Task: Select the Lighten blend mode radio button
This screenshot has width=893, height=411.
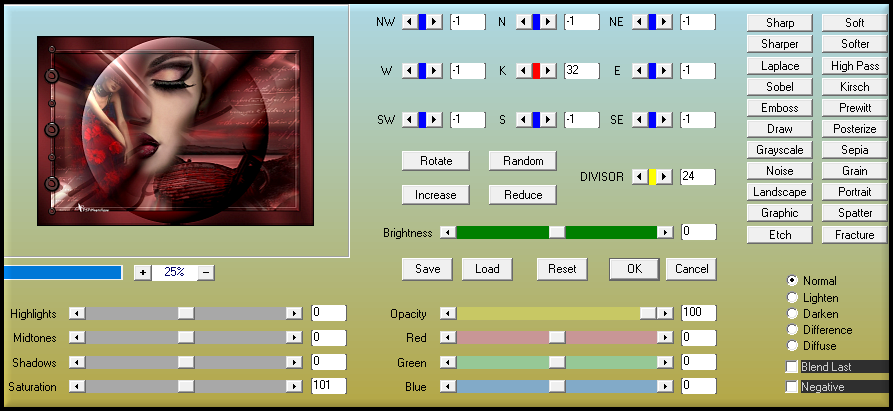Action: point(793,298)
